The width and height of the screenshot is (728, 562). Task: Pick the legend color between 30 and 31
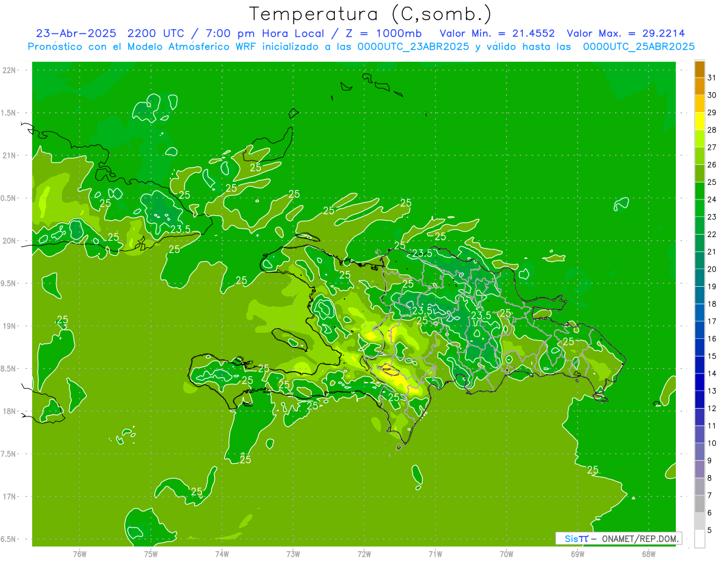(x=699, y=86)
